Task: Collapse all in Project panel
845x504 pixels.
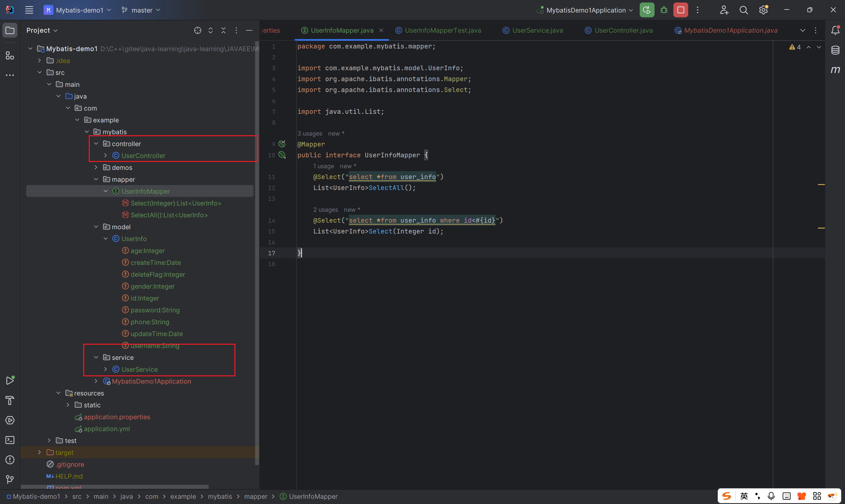Action: point(223,31)
